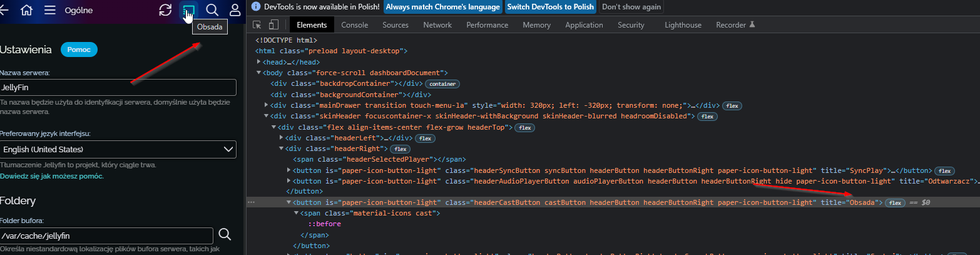This screenshot has height=255, width=980.
Task: Click the Jellyfin home icon
Action: pyautogui.click(x=26, y=10)
